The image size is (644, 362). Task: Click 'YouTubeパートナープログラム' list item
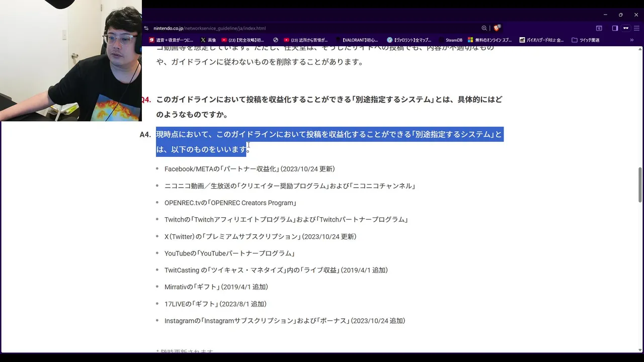tap(229, 253)
